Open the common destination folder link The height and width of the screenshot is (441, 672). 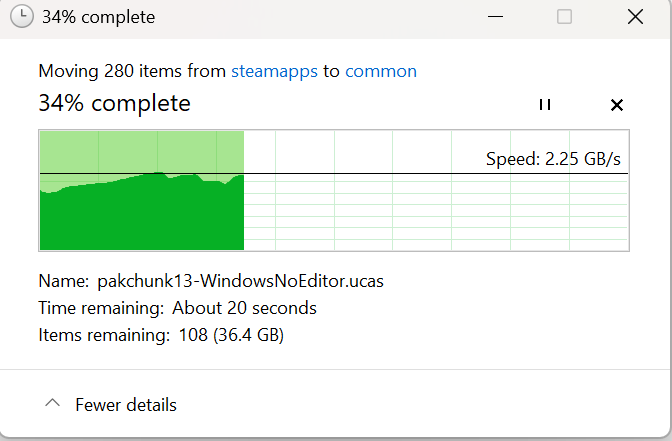381,71
